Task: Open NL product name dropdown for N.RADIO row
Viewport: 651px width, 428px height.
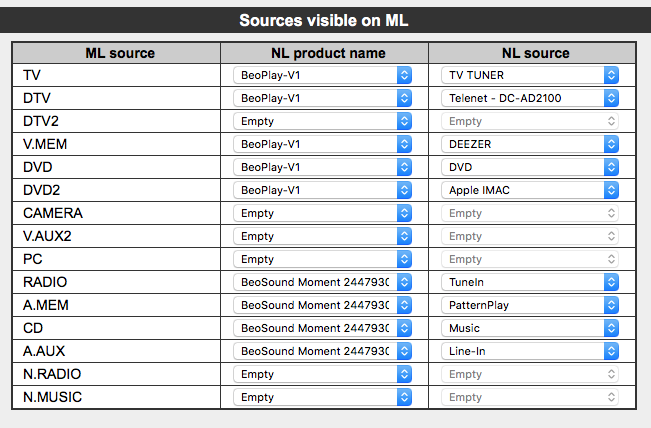Action: click(322, 374)
